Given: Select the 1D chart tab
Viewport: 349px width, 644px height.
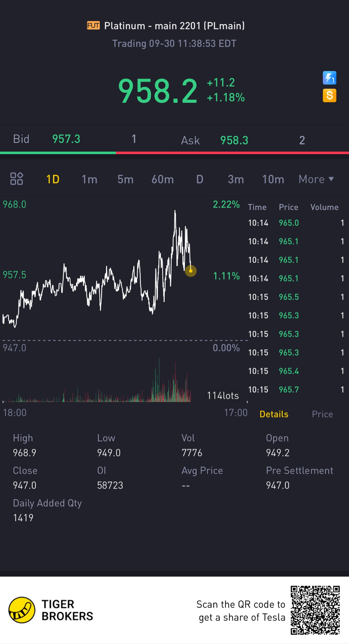Looking at the screenshot, I should click(x=53, y=179).
